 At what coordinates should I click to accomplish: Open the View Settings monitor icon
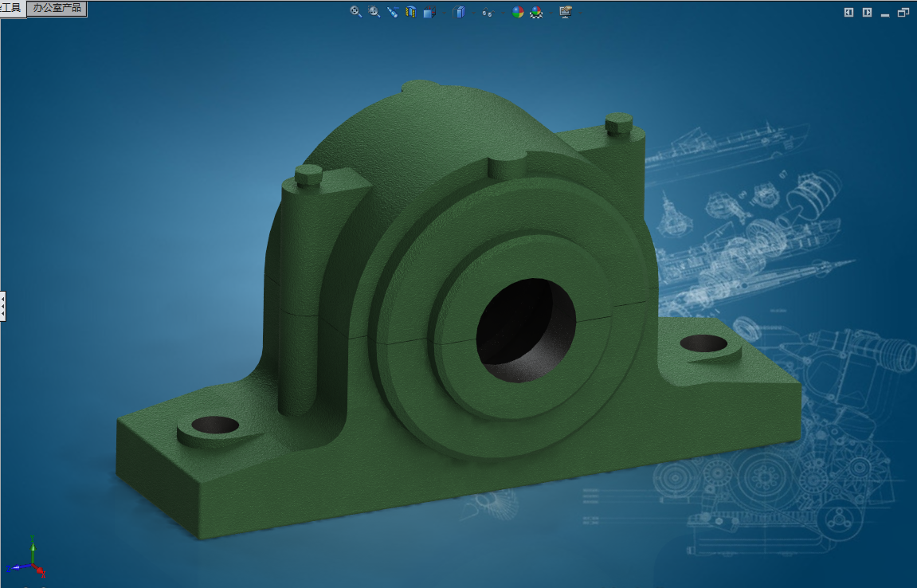pos(565,12)
